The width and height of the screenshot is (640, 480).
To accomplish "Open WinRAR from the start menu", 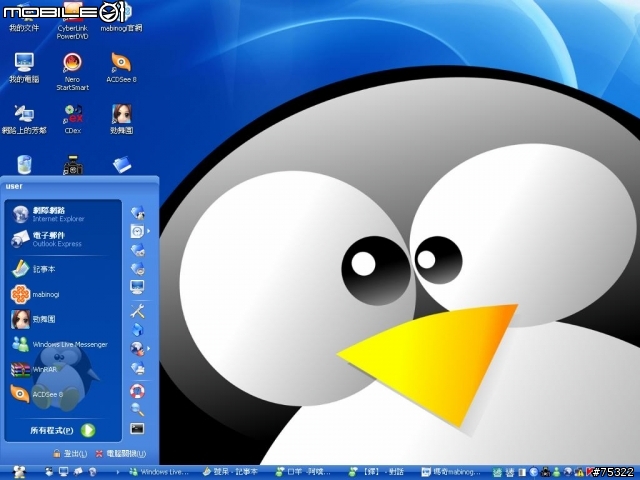I will 61,369.
